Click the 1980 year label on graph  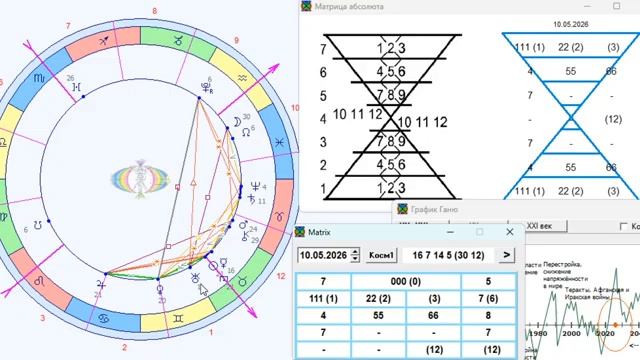tap(538, 333)
